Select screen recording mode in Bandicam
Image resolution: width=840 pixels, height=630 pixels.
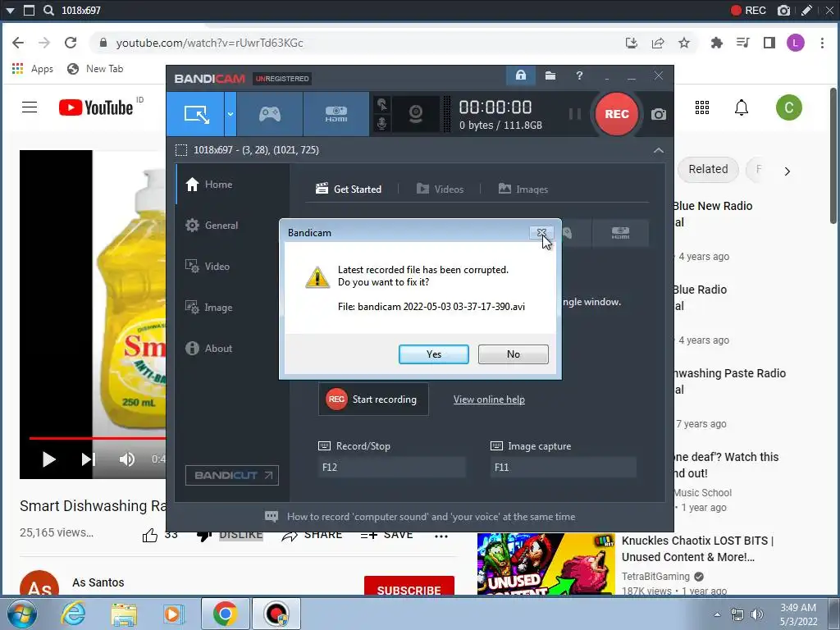click(x=195, y=114)
